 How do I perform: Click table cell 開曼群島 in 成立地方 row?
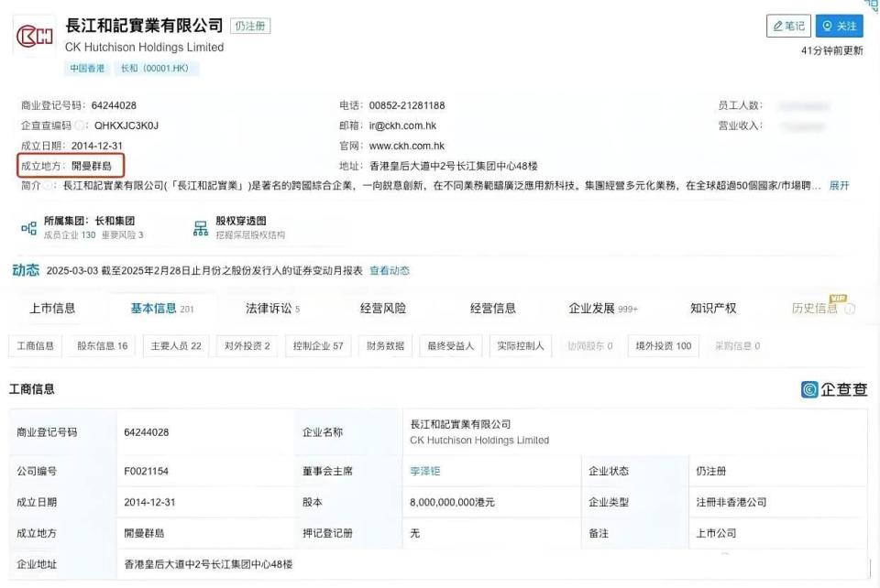point(144,533)
